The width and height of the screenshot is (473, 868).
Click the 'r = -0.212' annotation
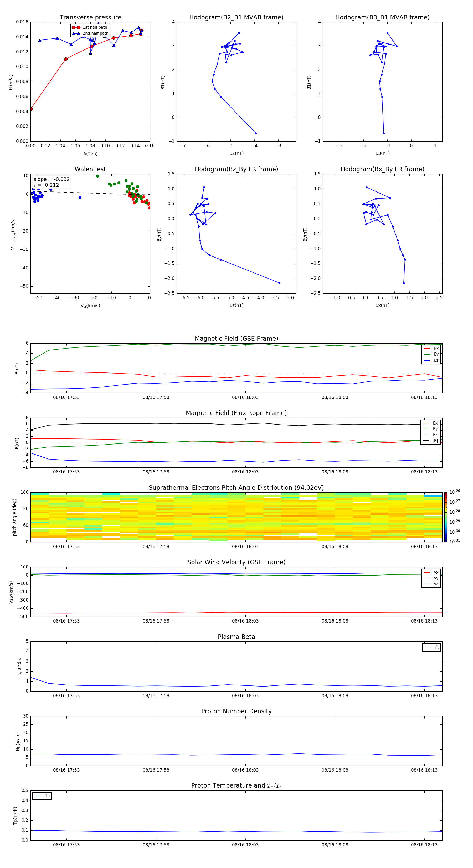tap(47, 185)
